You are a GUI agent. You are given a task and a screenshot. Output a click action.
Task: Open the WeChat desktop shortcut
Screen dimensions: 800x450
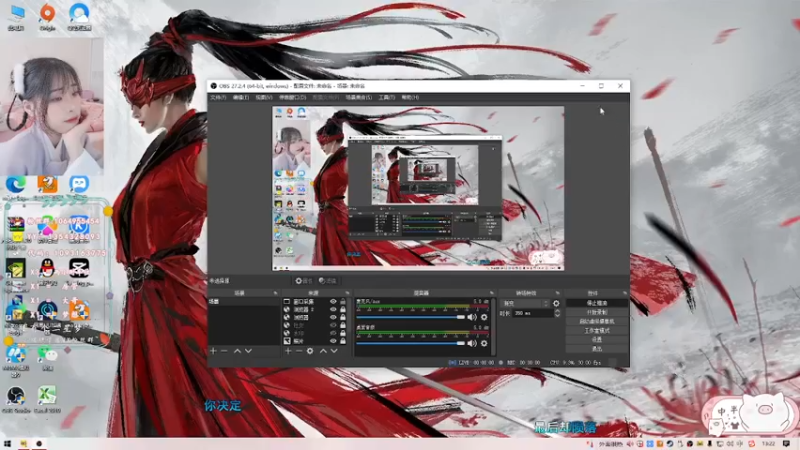(x=47, y=357)
